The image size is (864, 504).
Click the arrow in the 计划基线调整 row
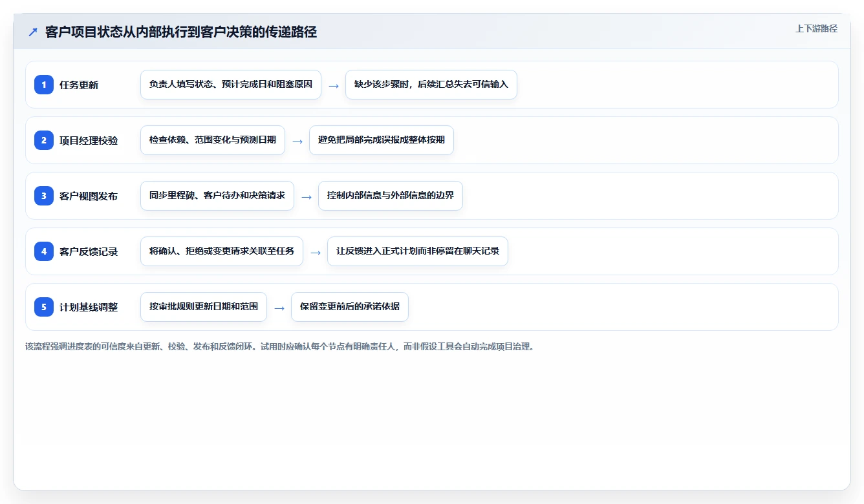click(x=279, y=308)
